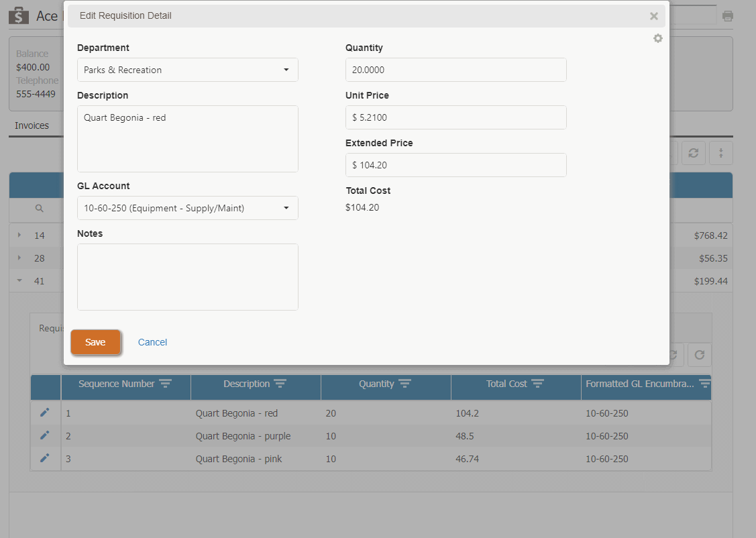This screenshot has width=756, height=538.
Task: Click the refresh data icon above the grid
Action: pos(694,153)
